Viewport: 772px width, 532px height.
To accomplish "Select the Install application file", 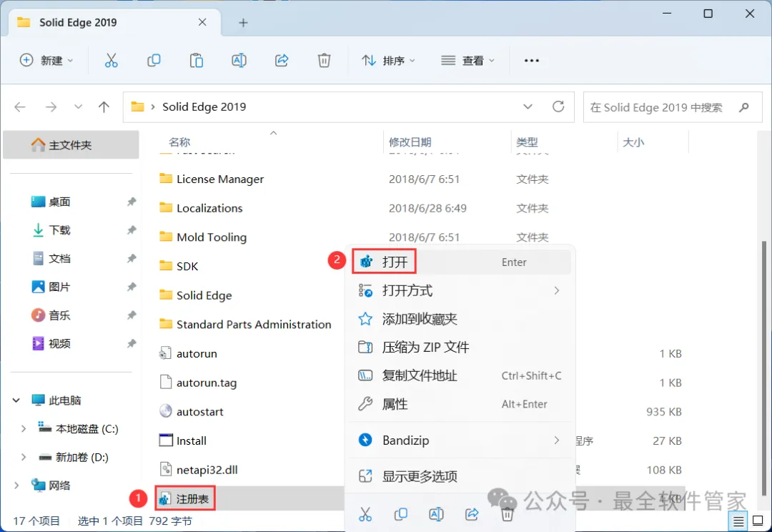I will tap(191, 441).
